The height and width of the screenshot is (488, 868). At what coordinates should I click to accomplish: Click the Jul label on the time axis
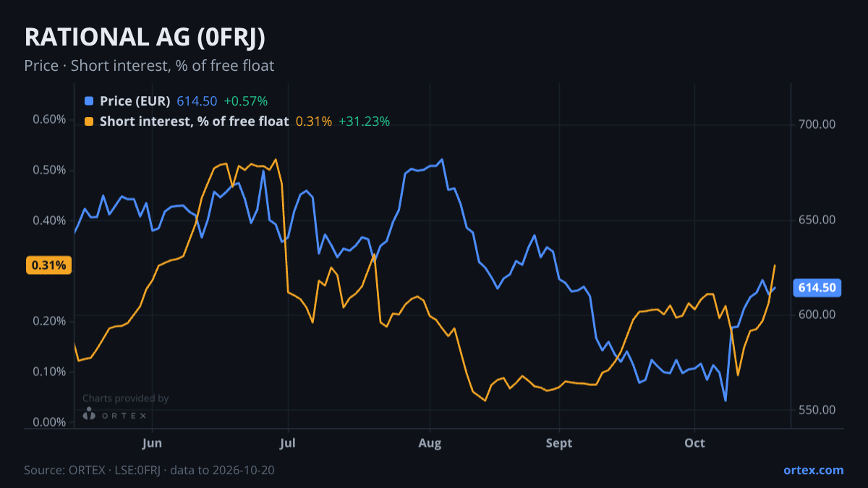288,442
